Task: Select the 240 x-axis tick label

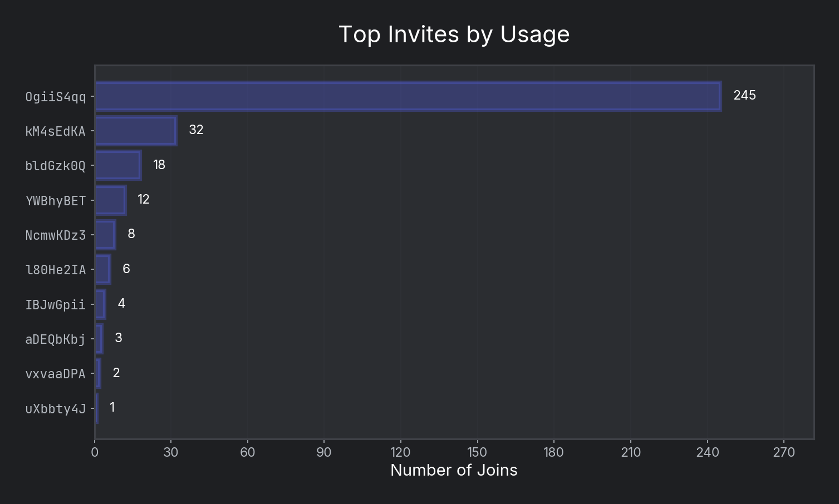Action: pos(707,453)
